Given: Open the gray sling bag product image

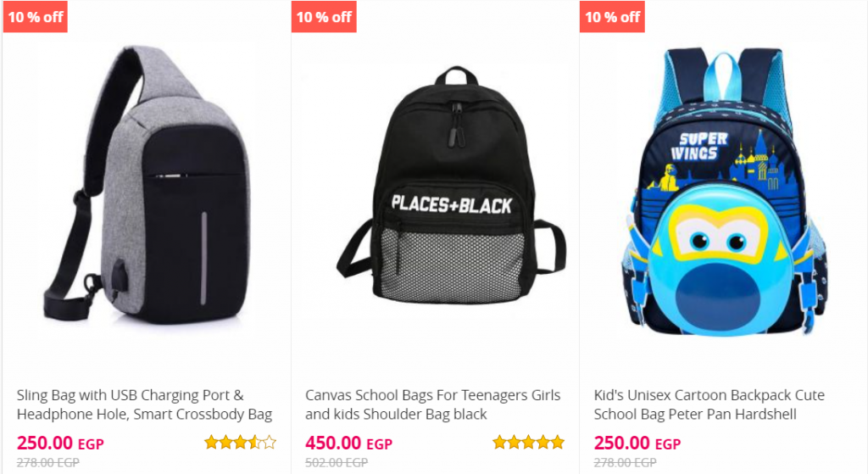Looking at the screenshot, I should [147, 185].
